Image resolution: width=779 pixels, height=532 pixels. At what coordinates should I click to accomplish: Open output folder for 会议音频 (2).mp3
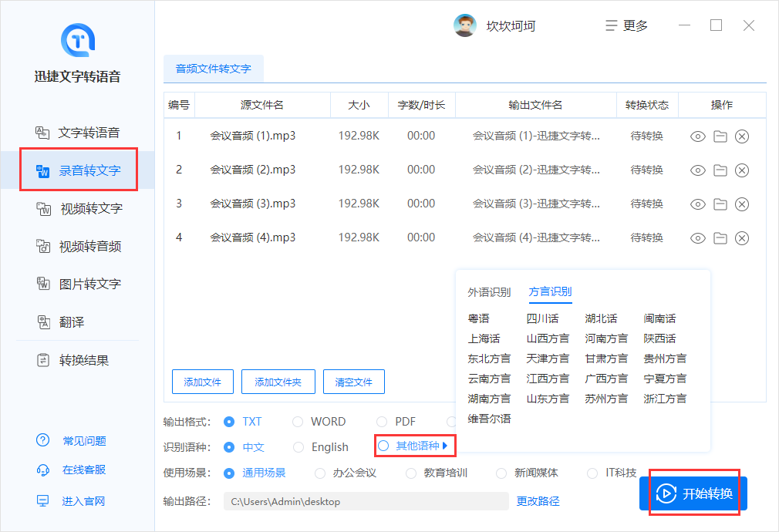pos(720,170)
